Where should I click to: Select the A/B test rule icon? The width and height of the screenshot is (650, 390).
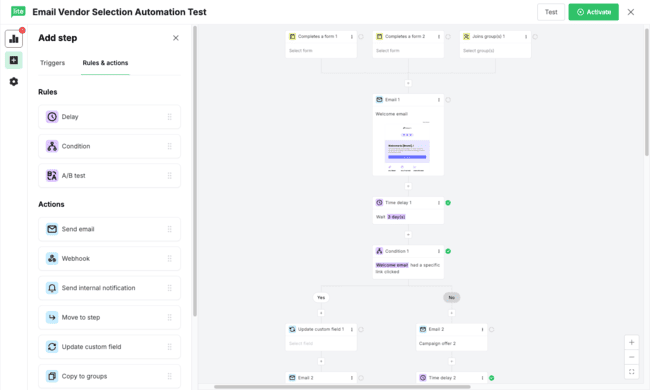point(52,176)
